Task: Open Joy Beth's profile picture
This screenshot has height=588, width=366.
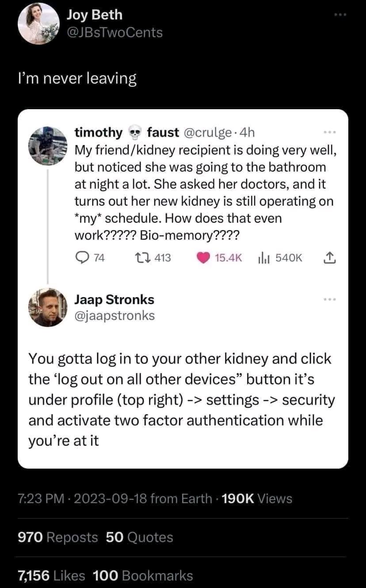Action: pyautogui.click(x=38, y=23)
